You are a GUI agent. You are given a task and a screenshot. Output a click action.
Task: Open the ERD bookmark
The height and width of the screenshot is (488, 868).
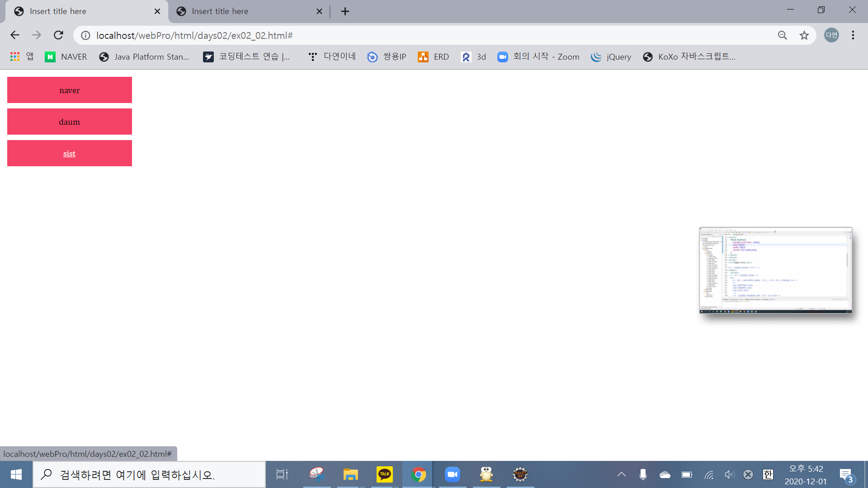(x=434, y=56)
